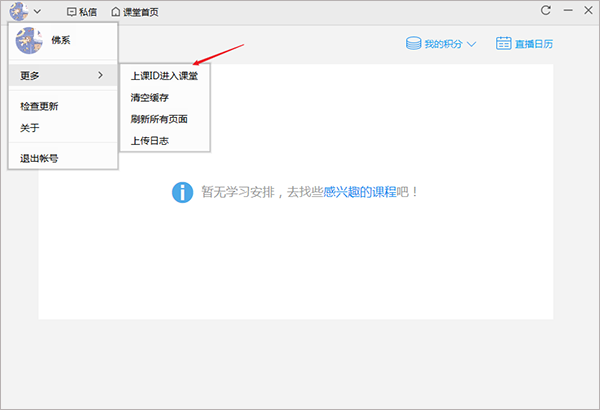600x410 pixels.
Task: Click the large profile avatar 佛系
Action: point(29,40)
